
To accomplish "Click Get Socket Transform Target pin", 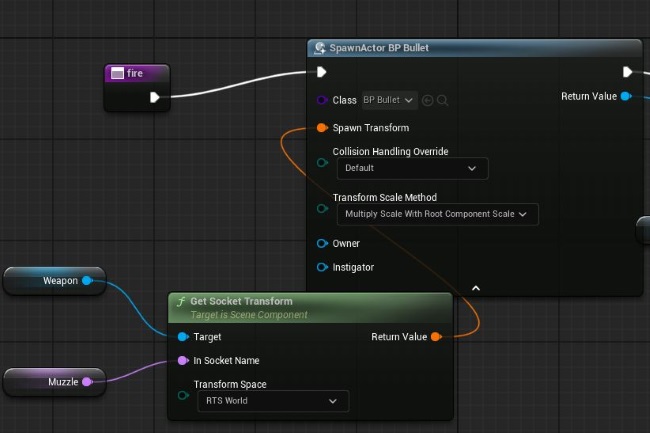I will 183,336.
